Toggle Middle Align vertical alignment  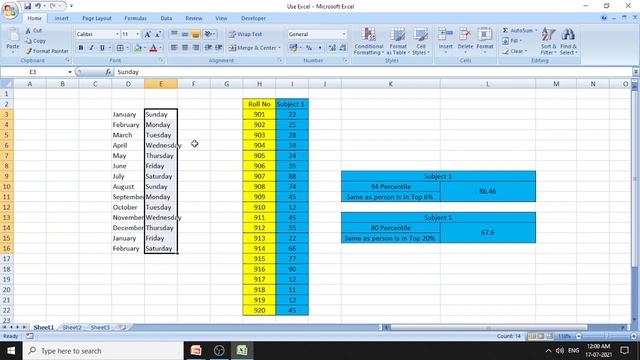(x=185, y=34)
